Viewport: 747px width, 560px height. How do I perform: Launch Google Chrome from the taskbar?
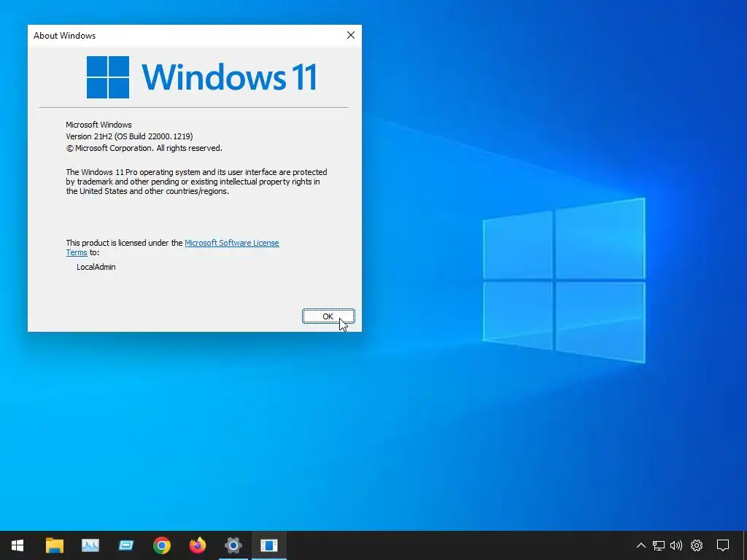[161, 545]
